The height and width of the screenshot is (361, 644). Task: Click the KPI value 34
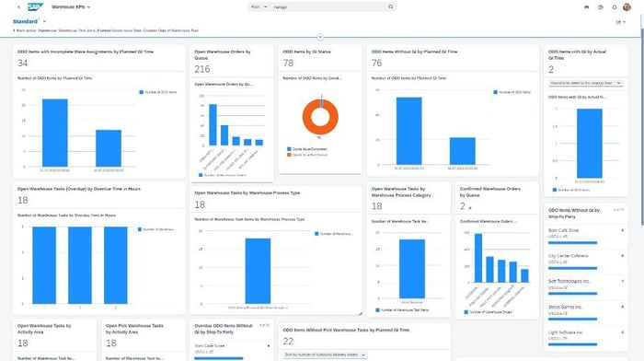(23, 63)
